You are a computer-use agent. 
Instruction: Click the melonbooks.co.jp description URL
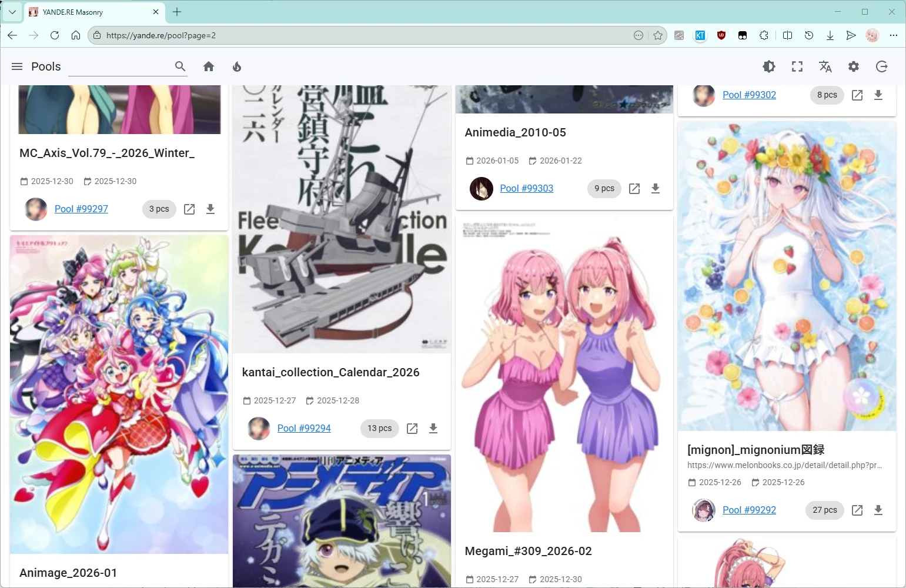pos(785,465)
